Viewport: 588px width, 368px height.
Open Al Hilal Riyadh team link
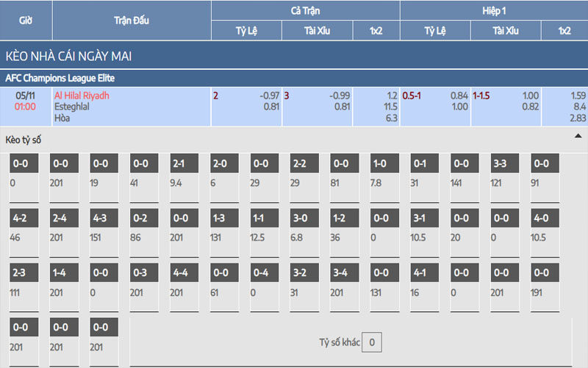82,96
